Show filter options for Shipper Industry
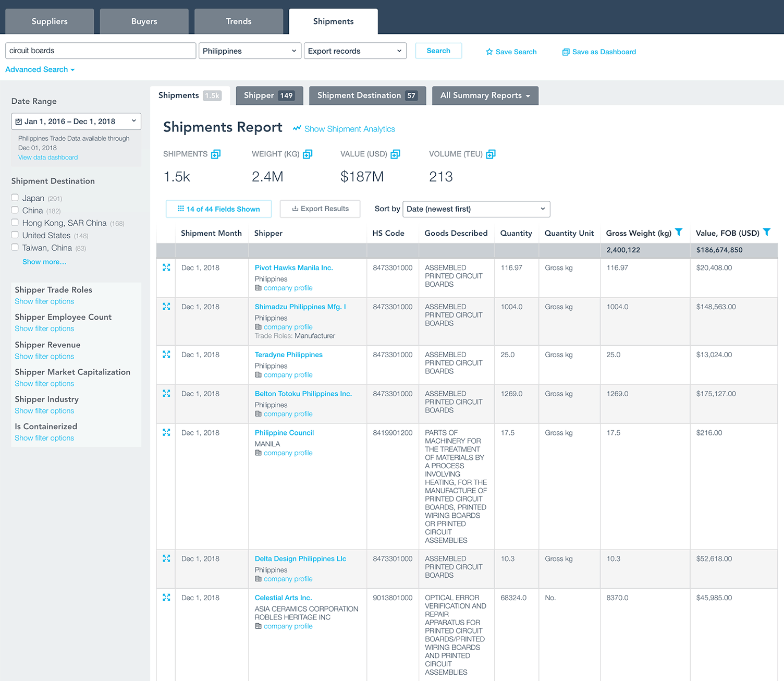Viewport: 784px width, 681px height. click(x=44, y=411)
